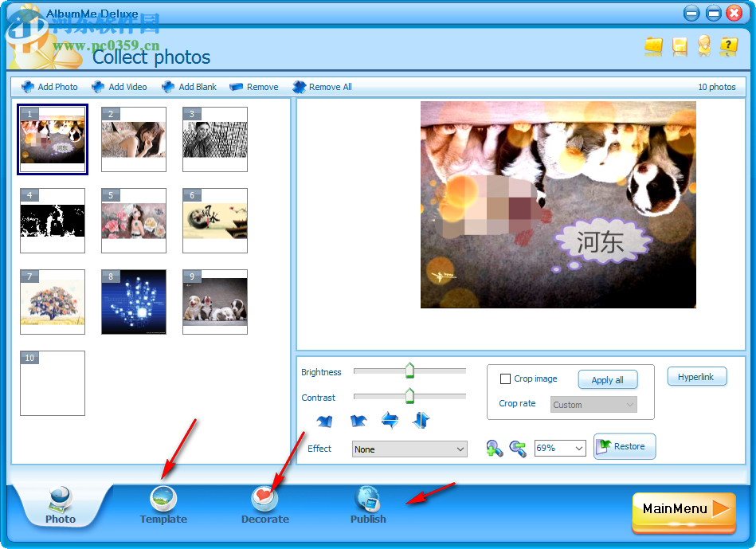Open the 69% zoom level dropdown
The image size is (756, 549).
click(x=560, y=448)
